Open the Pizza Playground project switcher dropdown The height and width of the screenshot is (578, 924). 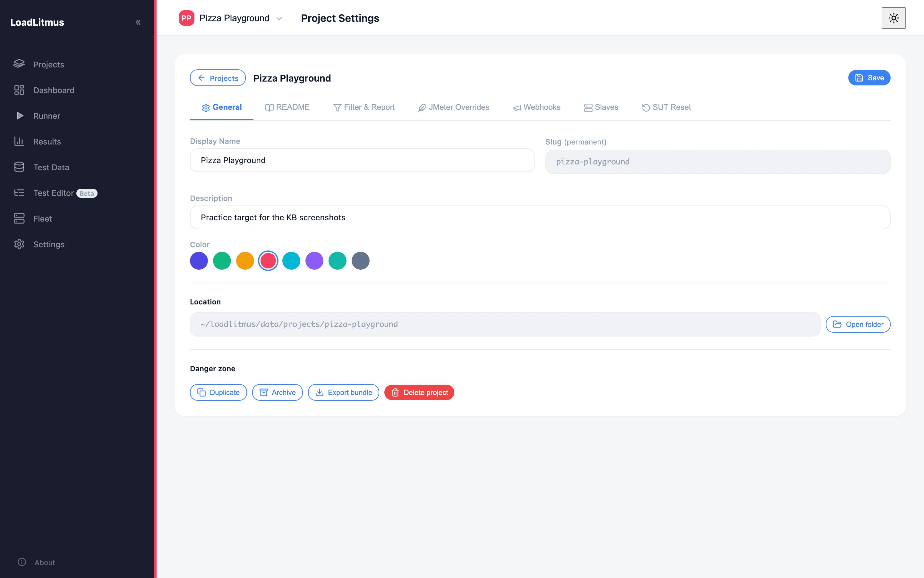tap(231, 18)
